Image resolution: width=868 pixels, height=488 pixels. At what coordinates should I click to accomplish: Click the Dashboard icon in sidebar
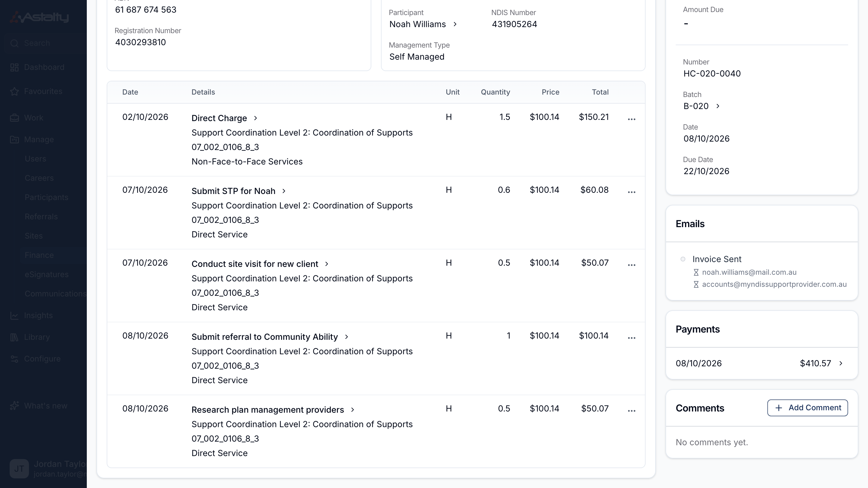[14, 67]
